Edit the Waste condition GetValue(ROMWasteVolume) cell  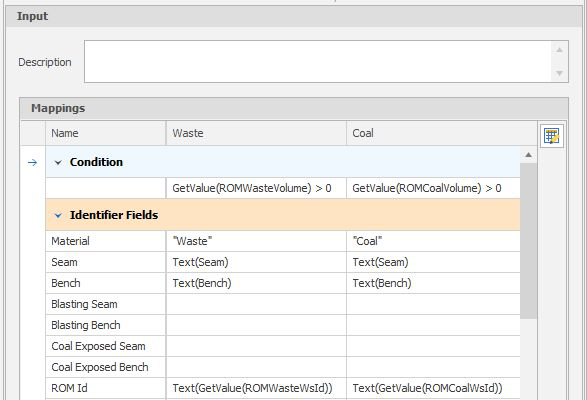[x=256, y=188]
